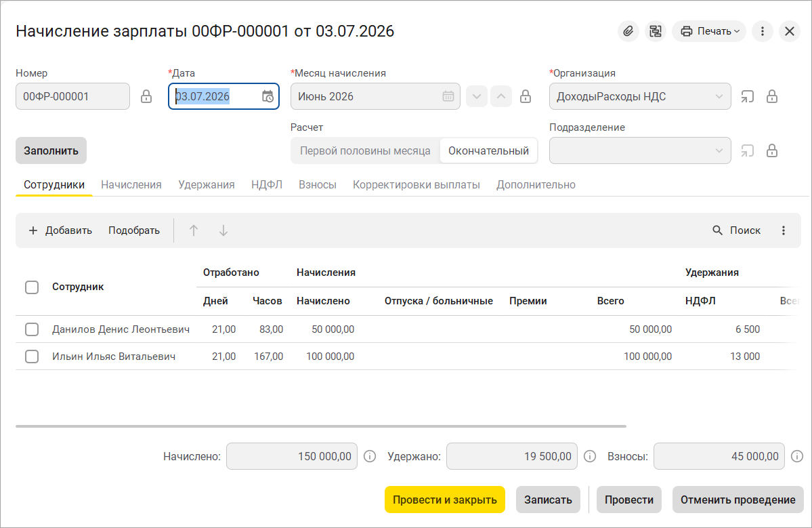The width and height of the screenshot is (812, 528).
Task: Show info for the Начислено total
Action: (370, 457)
